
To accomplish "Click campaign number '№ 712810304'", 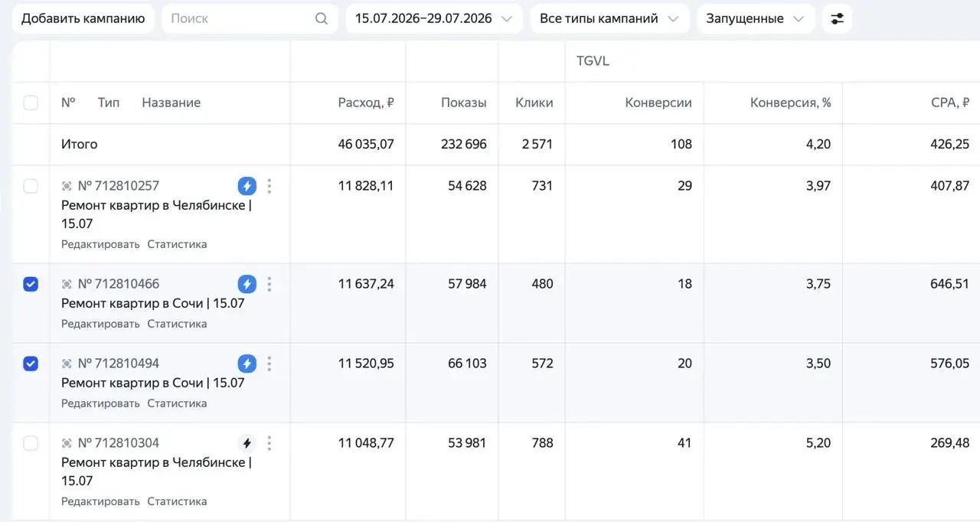I will (119, 443).
